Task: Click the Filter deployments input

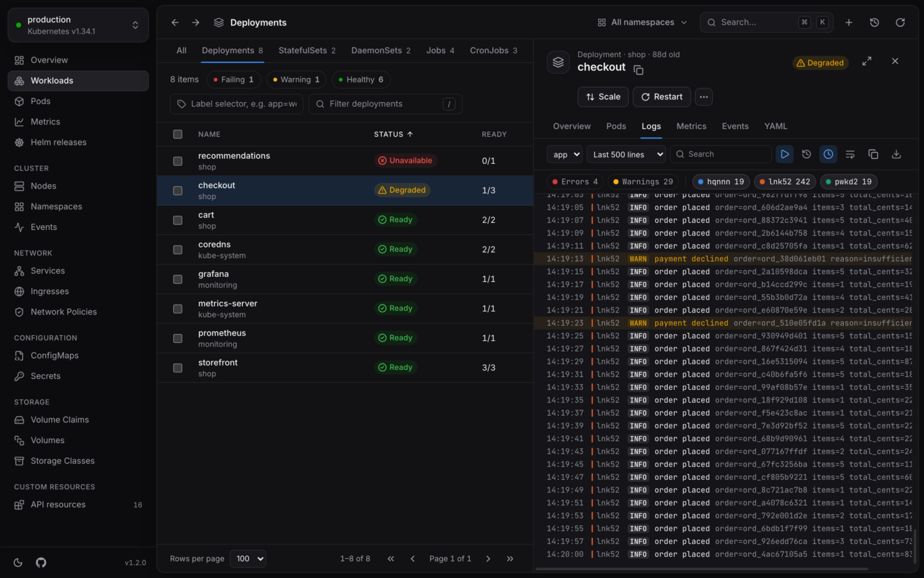Action: click(386, 104)
